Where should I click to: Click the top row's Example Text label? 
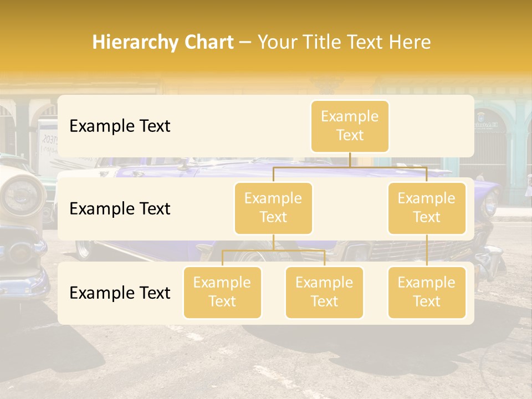(120, 126)
